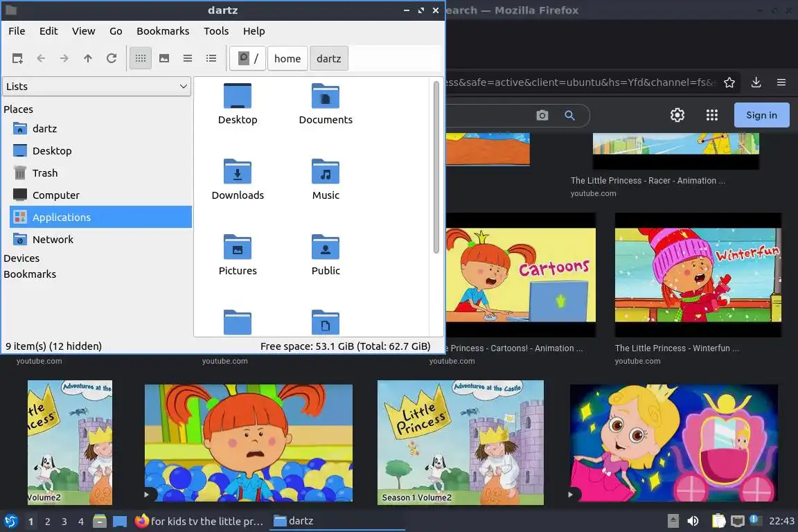This screenshot has height=532, width=798.
Task: Switch to icon view mode
Action: [x=141, y=59]
